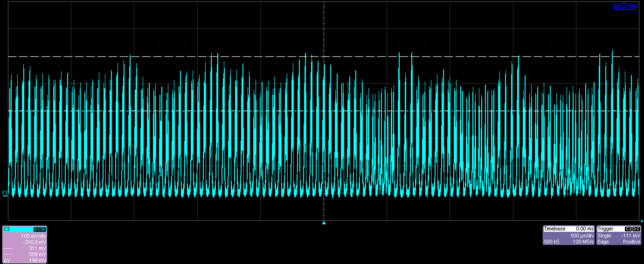Open the Trigger descriptor box

[x=619, y=236]
